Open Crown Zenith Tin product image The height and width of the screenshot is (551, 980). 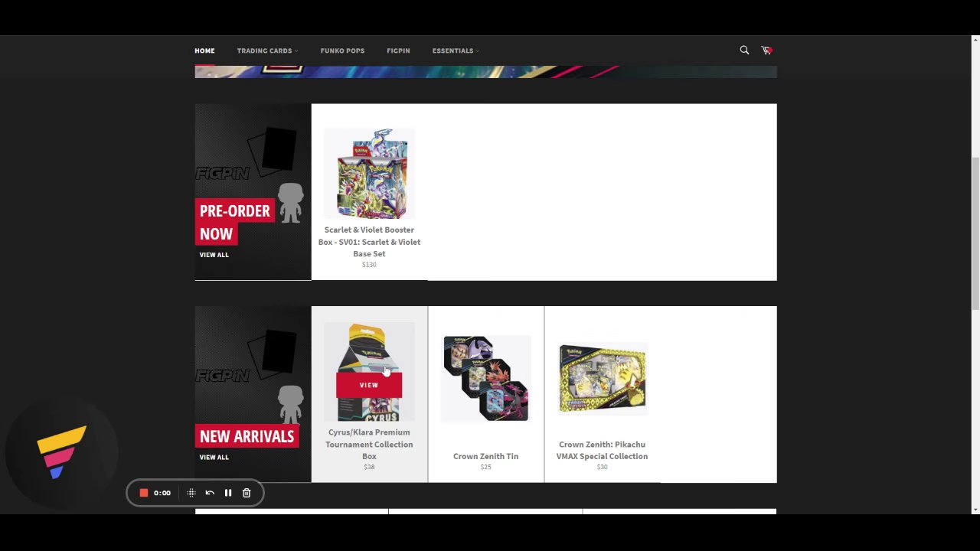click(486, 378)
